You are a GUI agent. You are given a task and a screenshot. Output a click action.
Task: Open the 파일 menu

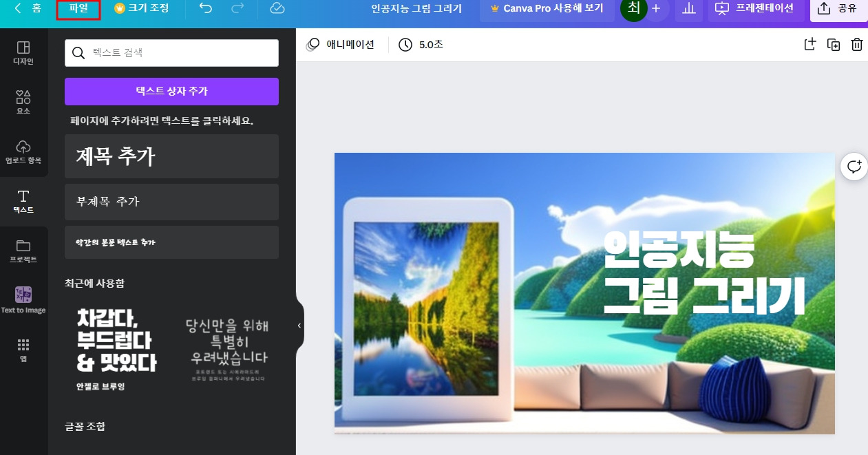pyautogui.click(x=78, y=10)
